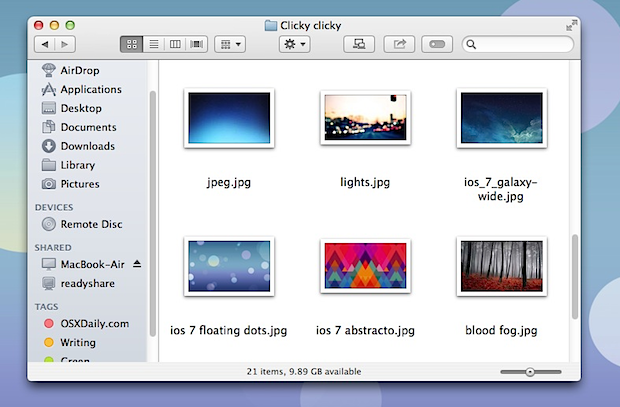Click the Edit Tags toolbar button
This screenshot has width=620, height=407.
click(x=437, y=44)
